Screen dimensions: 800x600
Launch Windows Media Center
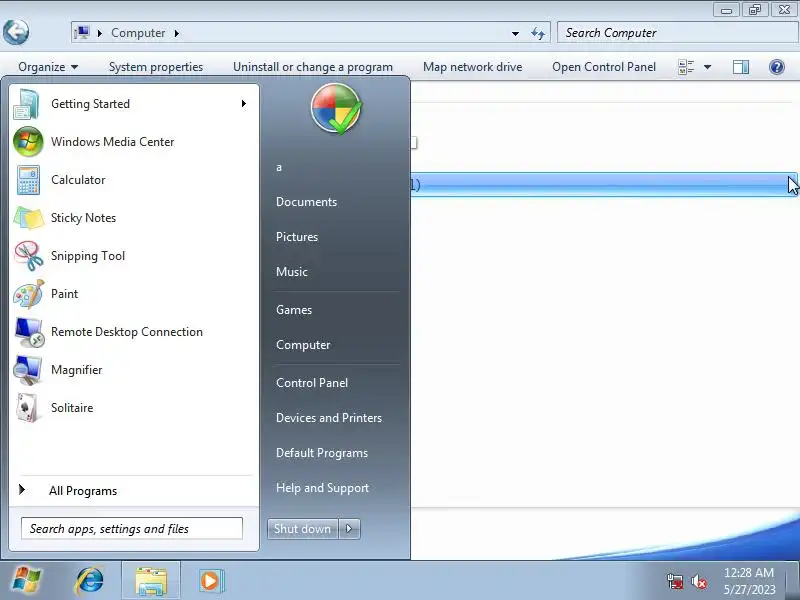(134, 141)
